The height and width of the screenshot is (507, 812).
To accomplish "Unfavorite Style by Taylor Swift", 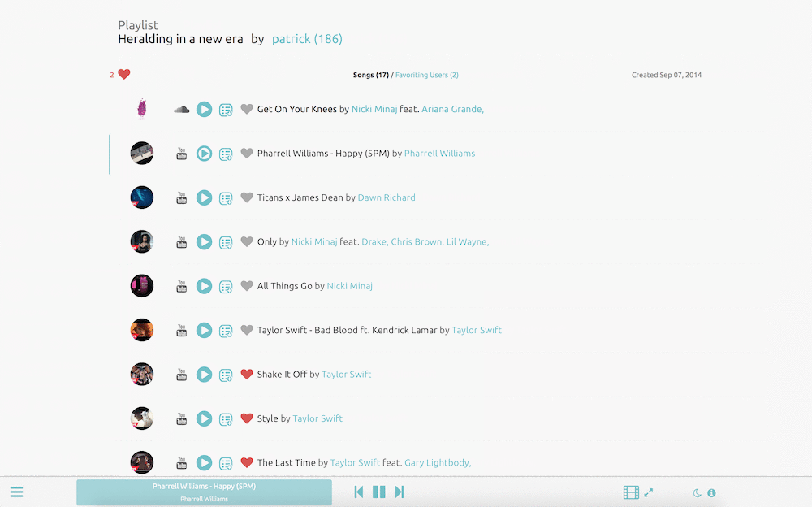I will coord(247,418).
